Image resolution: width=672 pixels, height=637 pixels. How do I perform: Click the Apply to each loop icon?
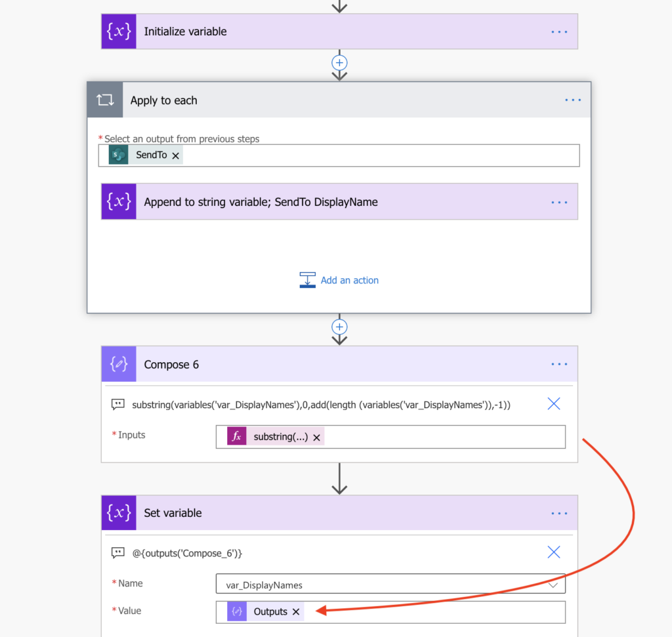click(x=105, y=100)
